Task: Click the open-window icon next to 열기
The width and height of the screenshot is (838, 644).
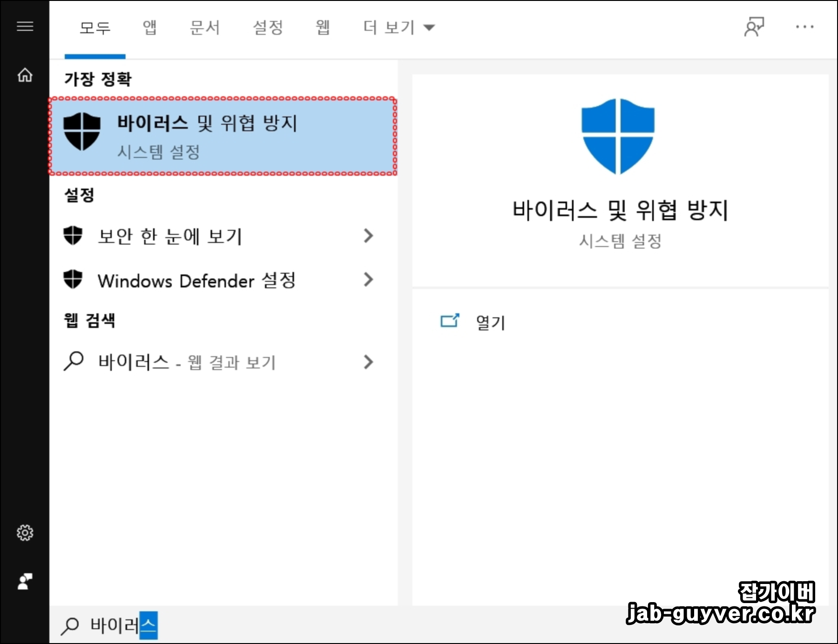Action: click(x=450, y=321)
